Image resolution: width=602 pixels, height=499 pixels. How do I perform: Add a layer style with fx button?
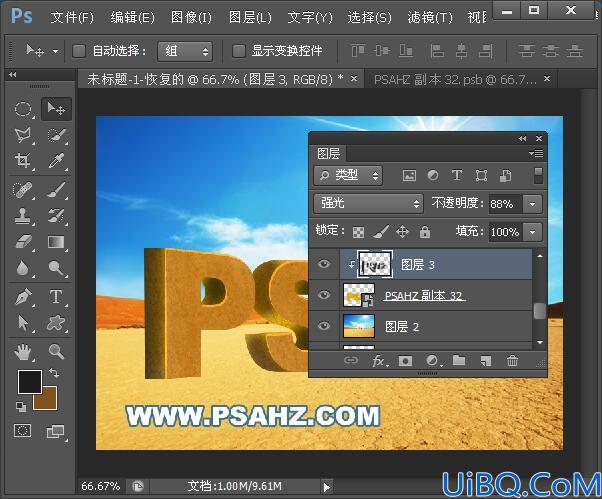click(380, 361)
